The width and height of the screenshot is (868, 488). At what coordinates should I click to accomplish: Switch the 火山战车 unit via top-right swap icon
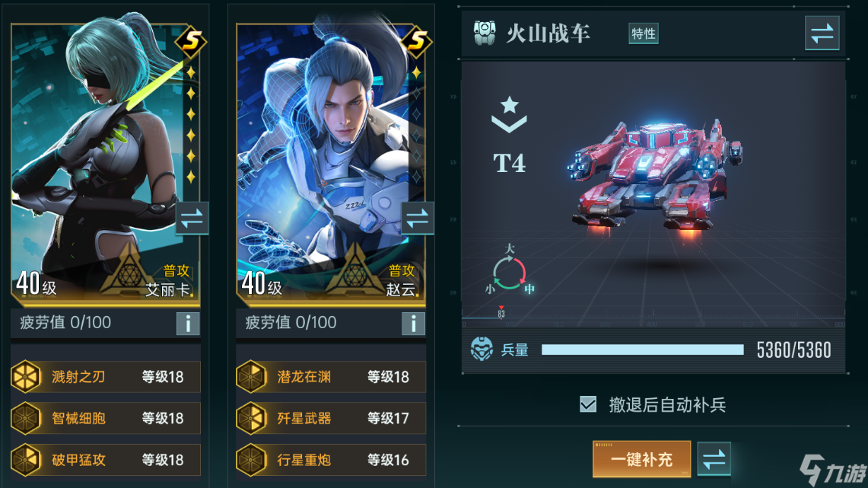coord(822,33)
